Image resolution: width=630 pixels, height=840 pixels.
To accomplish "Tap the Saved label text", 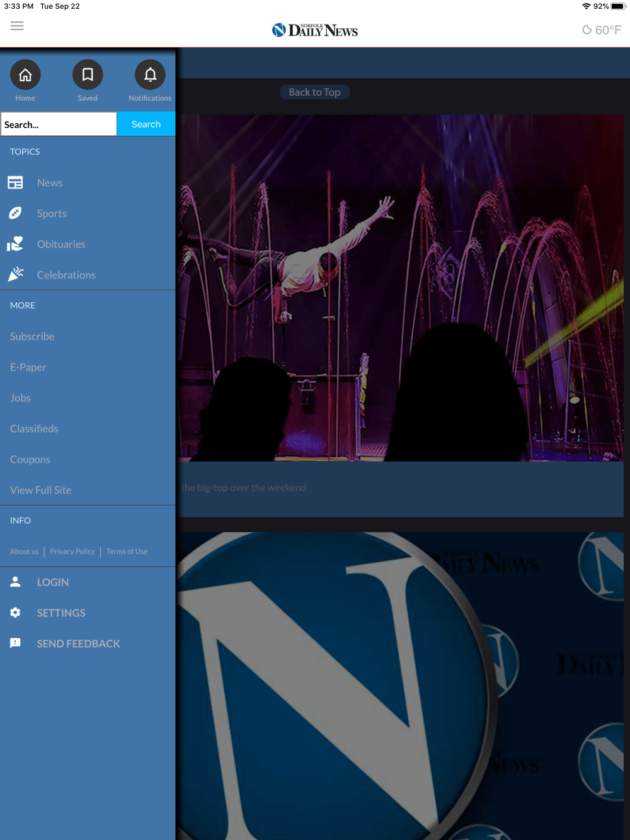I will coord(88,98).
